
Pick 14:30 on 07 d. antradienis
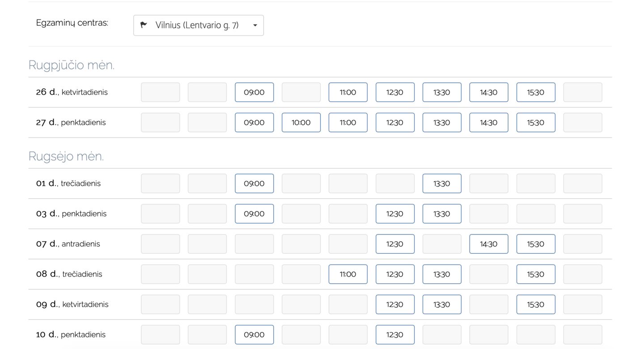point(489,244)
